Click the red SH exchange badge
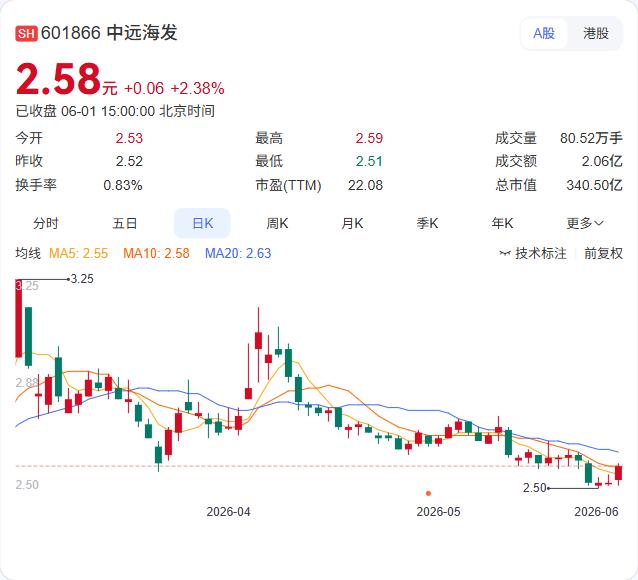638x580 pixels. 26,33
